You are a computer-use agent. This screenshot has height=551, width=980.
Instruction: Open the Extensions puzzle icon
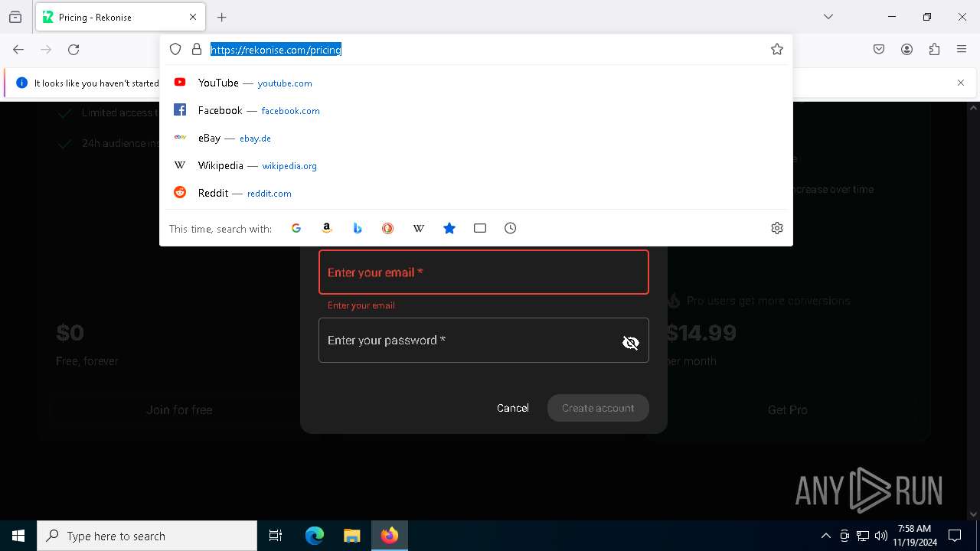(934, 50)
